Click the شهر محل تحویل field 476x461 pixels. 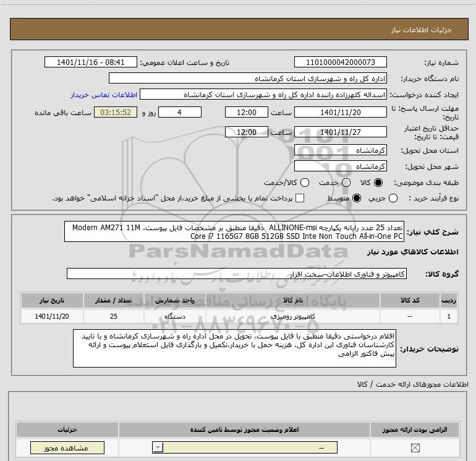(x=340, y=166)
